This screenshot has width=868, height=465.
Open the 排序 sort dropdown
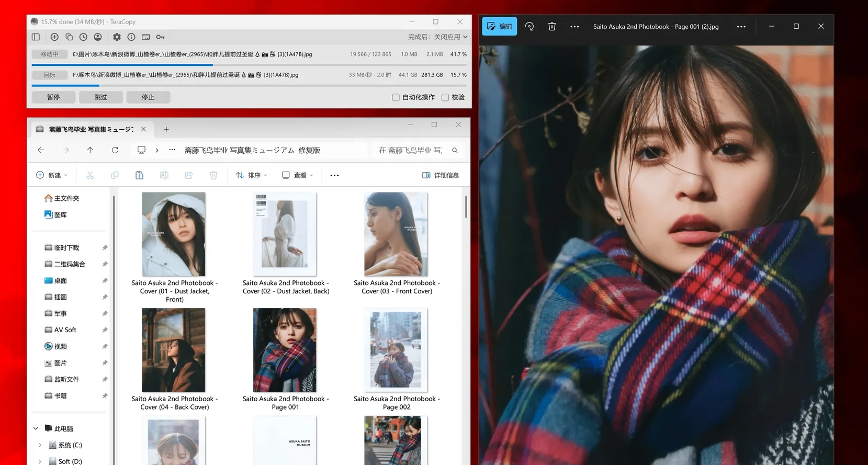click(x=252, y=175)
